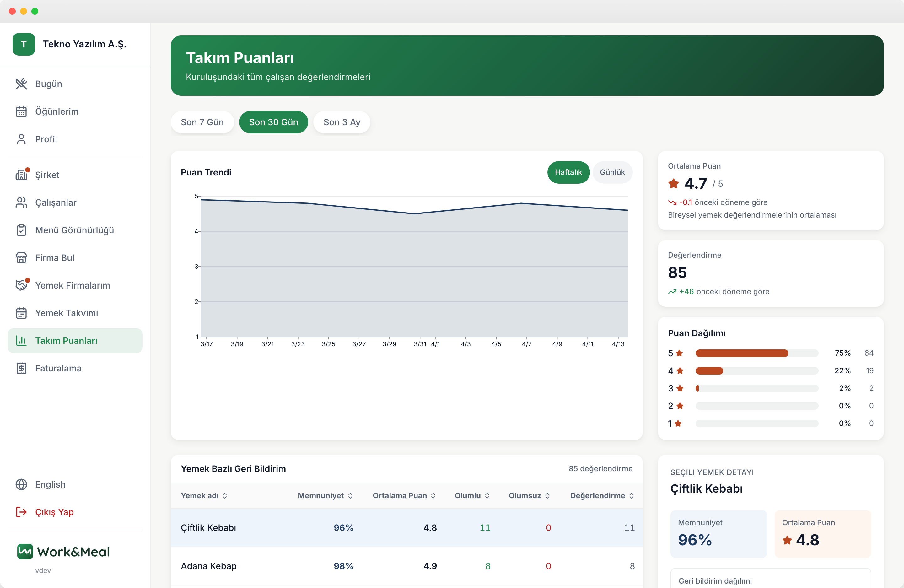The height and width of the screenshot is (588, 904).
Task: Click the Öğünlerim calendar icon
Action: (x=21, y=112)
